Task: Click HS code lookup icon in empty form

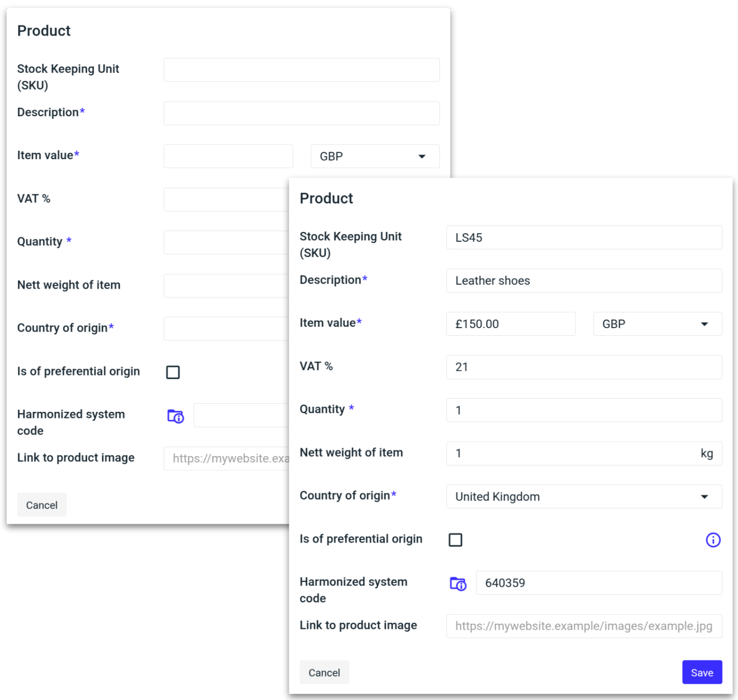Action: (175, 416)
